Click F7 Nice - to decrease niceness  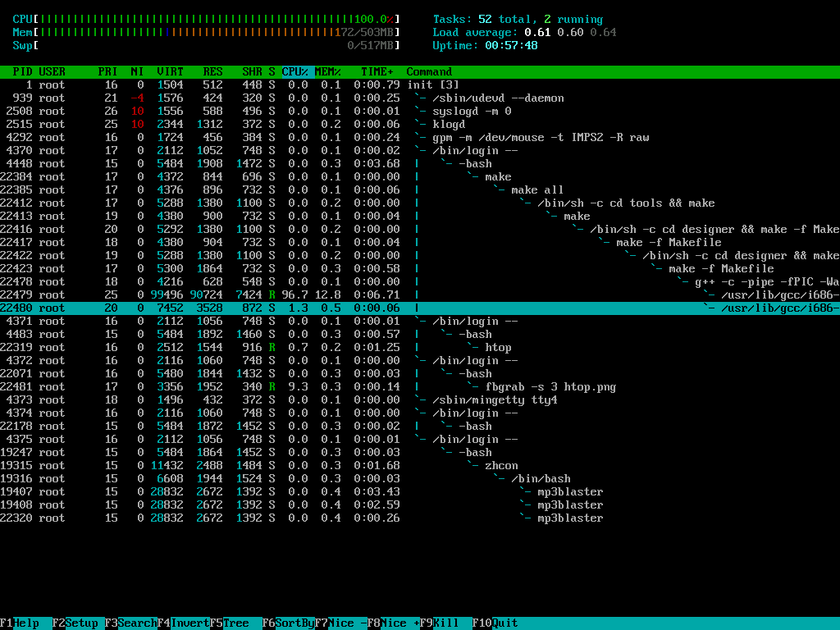pos(341,623)
